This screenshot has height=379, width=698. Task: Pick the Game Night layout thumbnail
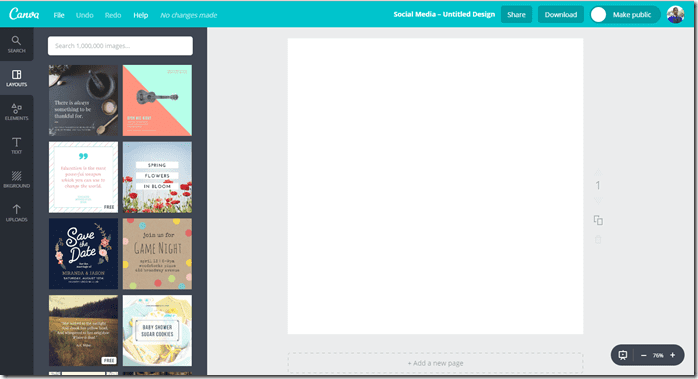(157, 253)
